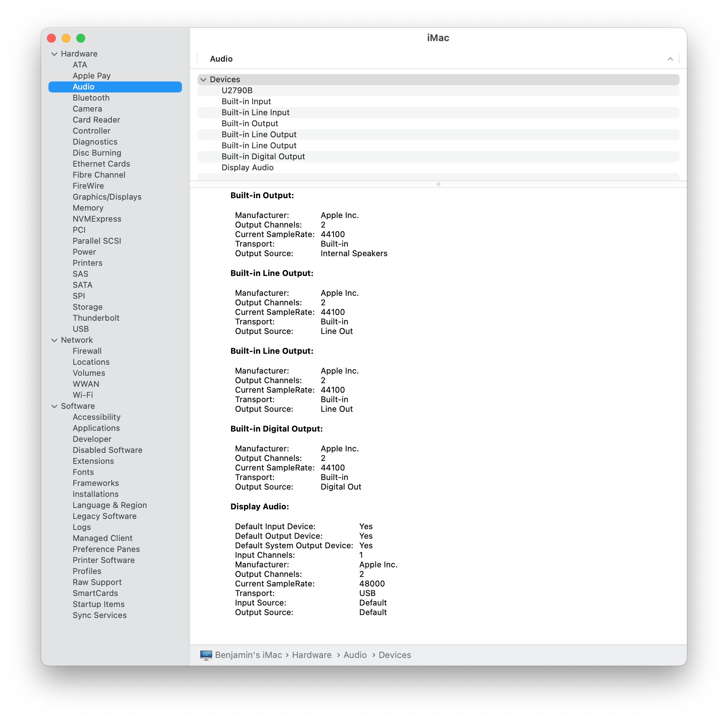
Task: Click the Software section expander triangle
Action: [x=55, y=406]
